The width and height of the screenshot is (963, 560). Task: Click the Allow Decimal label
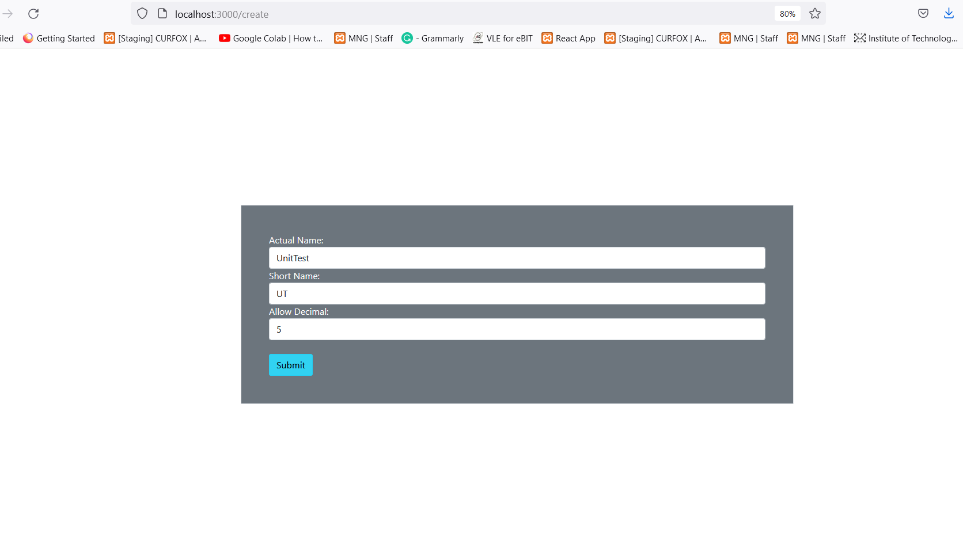(x=299, y=312)
